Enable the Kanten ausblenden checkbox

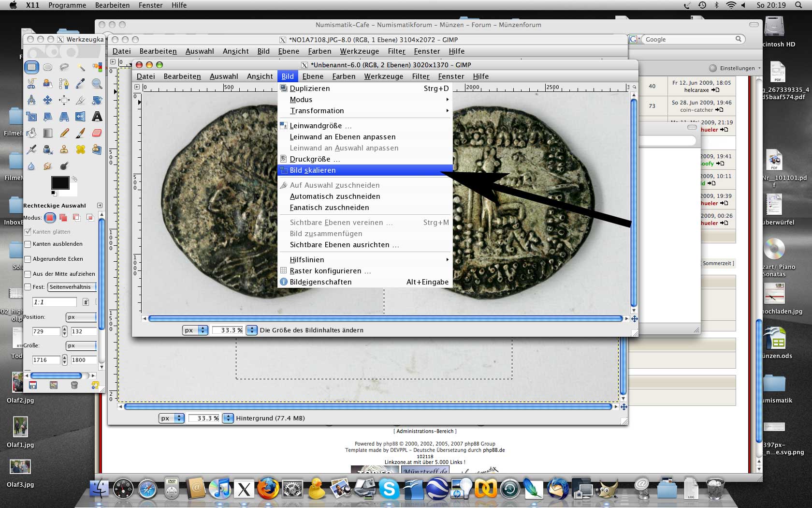click(28, 244)
